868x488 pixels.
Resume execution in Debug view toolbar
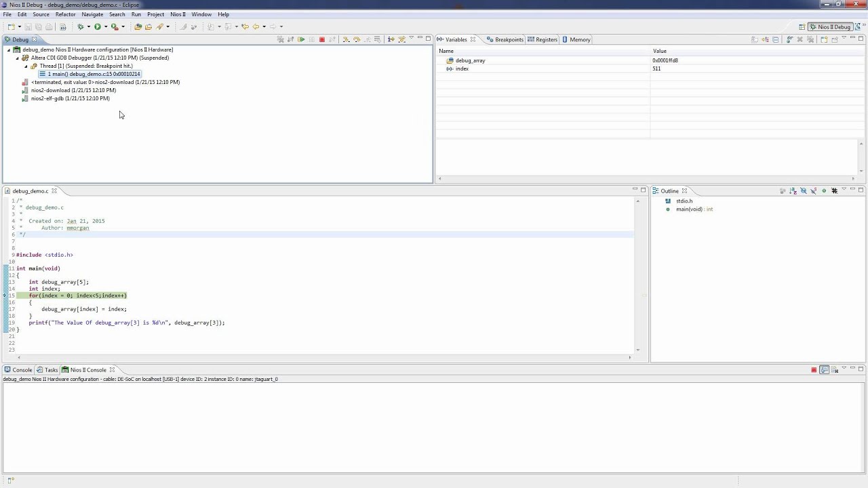coord(301,39)
